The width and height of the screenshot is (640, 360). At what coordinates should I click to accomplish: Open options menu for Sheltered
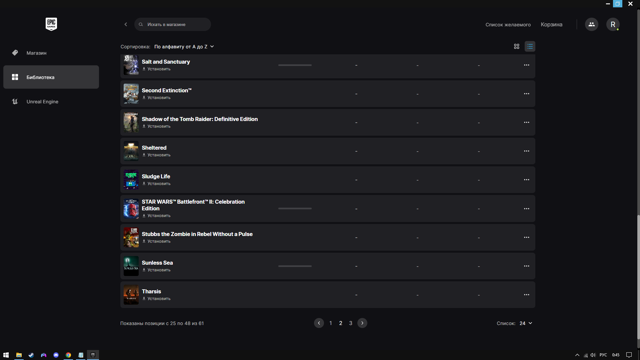527,151
